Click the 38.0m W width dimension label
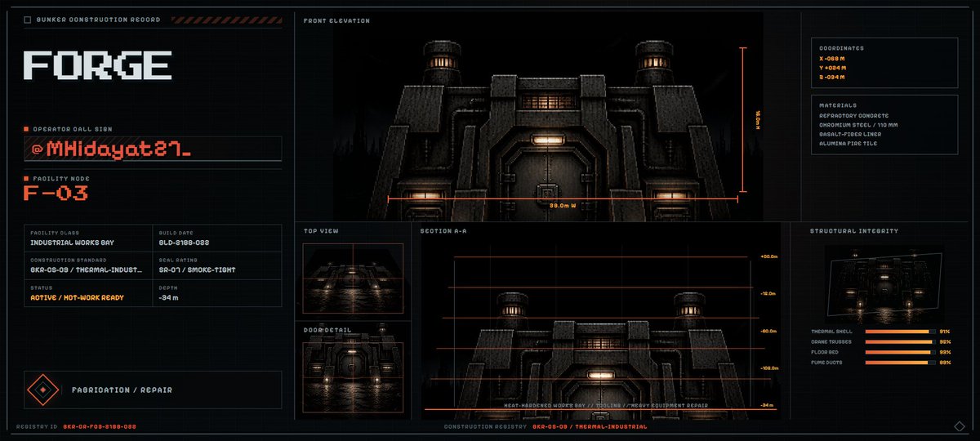 pyautogui.click(x=563, y=205)
